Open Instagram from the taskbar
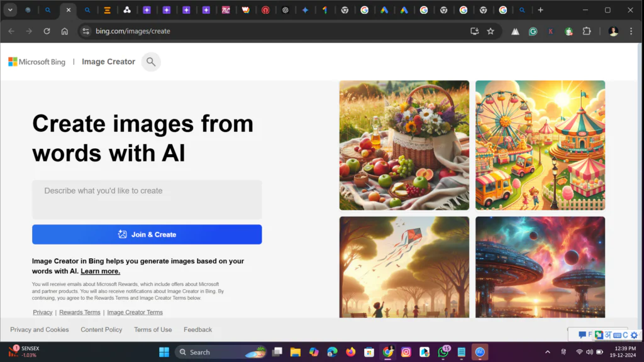 click(x=406, y=352)
